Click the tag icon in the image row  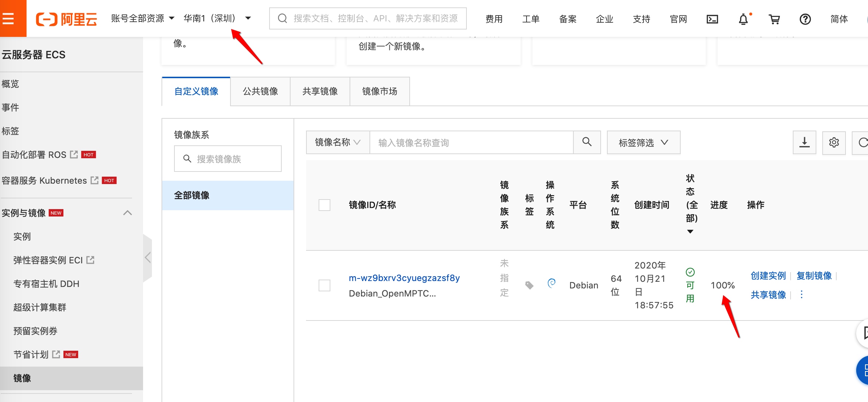tap(529, 285)
